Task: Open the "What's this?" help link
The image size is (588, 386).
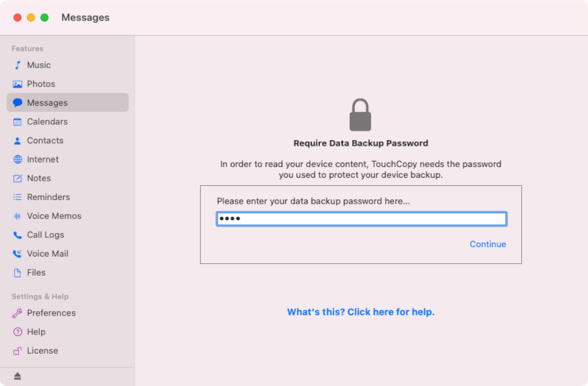Action: coord(360,312)
